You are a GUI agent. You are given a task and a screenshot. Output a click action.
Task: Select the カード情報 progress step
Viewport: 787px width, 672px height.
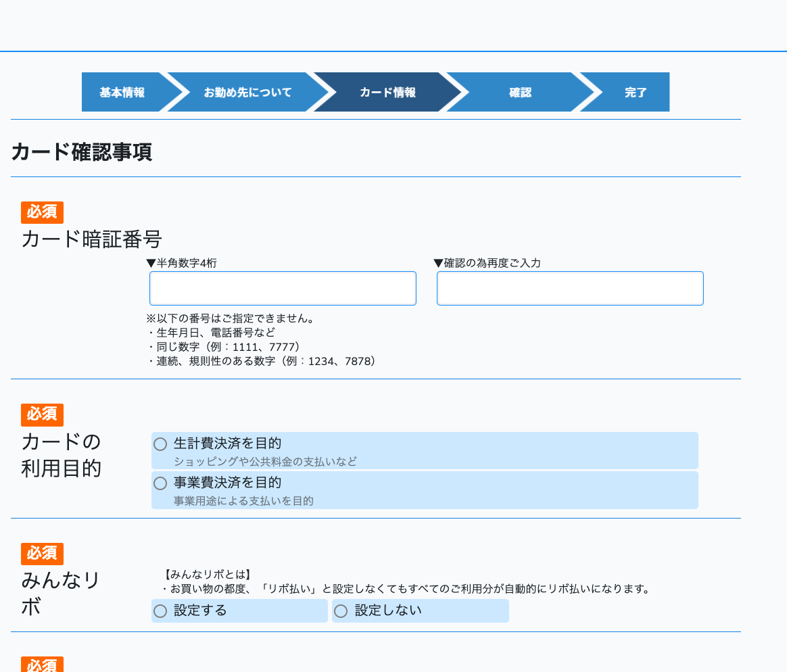click(x=387, y=93)
